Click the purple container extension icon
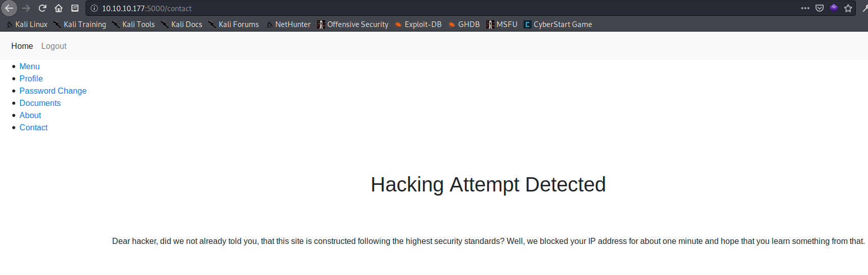 (834, 8)
